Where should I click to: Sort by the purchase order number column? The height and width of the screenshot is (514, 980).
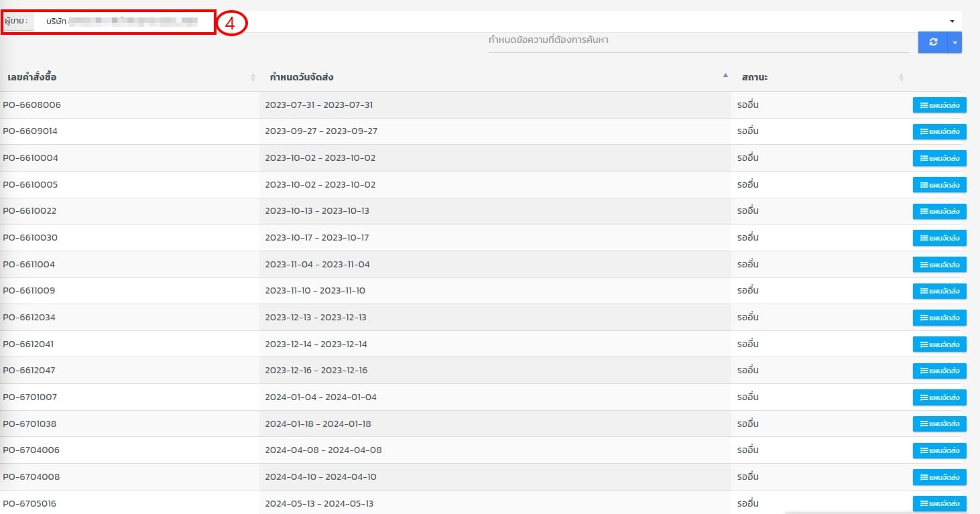tap(127, 77)
